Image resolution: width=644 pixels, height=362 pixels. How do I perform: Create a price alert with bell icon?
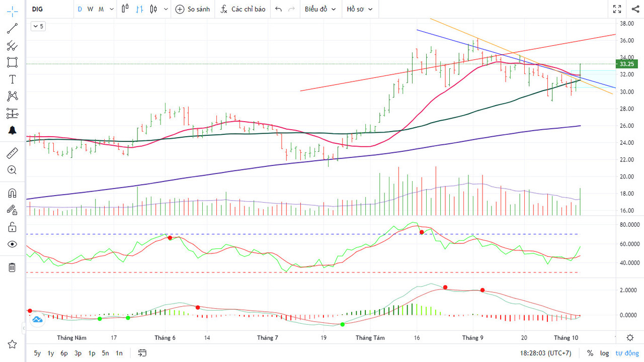(12, 130)
